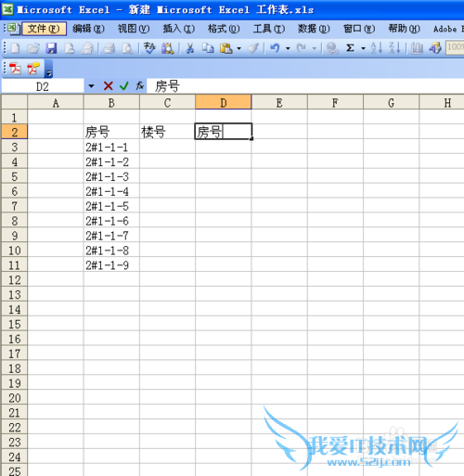Select cell C2 containing 楼号
The height and width of the screenshot is (476, 464).
[167, 132]
